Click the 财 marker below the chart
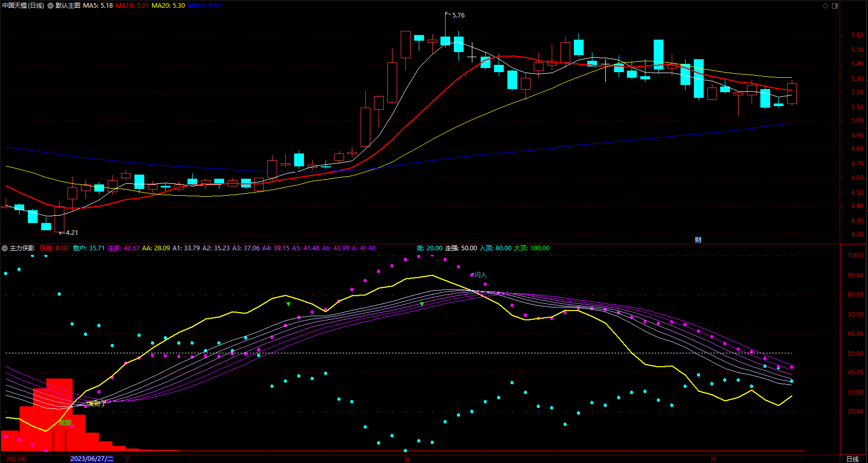 698,240
